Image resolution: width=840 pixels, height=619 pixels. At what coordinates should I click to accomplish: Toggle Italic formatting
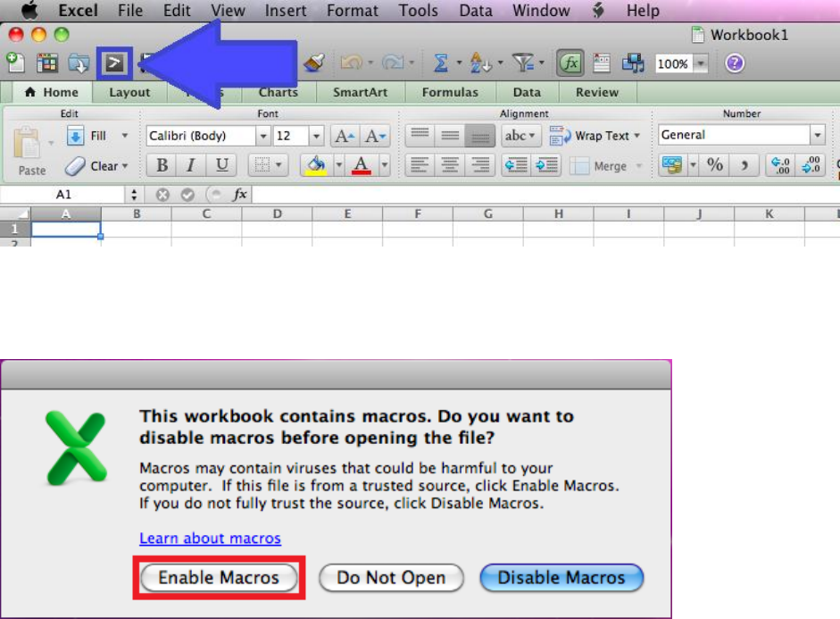pyautogui.click(x=191, y=165)
